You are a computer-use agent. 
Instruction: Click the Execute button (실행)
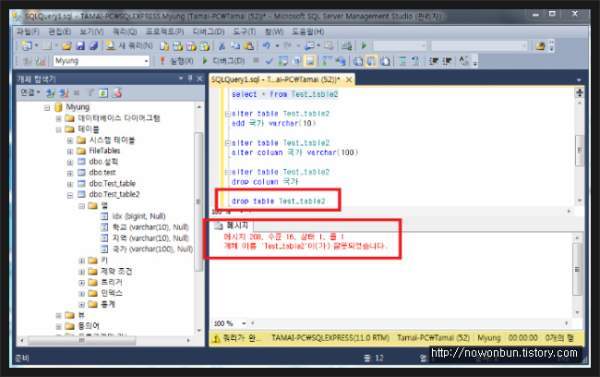pos(176,61)
